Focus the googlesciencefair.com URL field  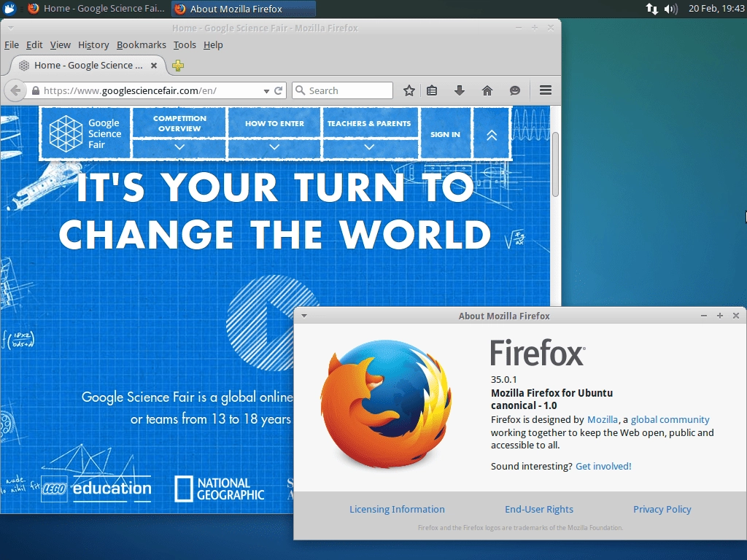click(x=152, y=90)
